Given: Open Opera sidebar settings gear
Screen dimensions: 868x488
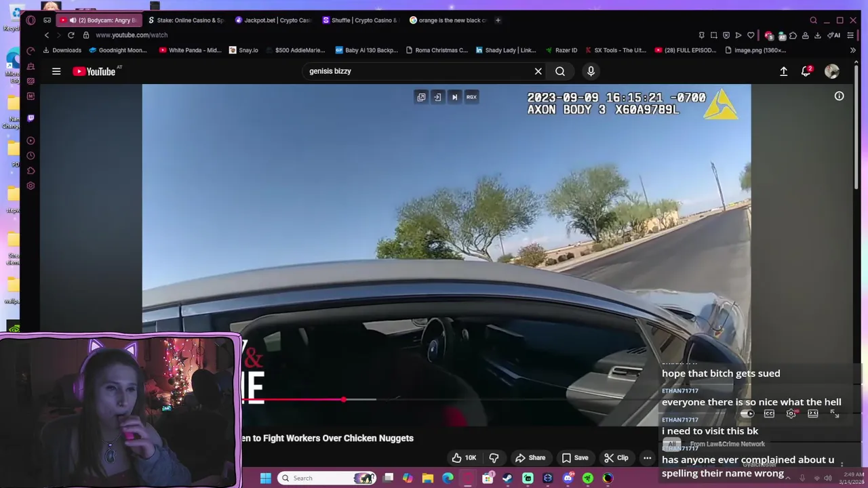Looking at the screenshot, I should pos(31,186).
